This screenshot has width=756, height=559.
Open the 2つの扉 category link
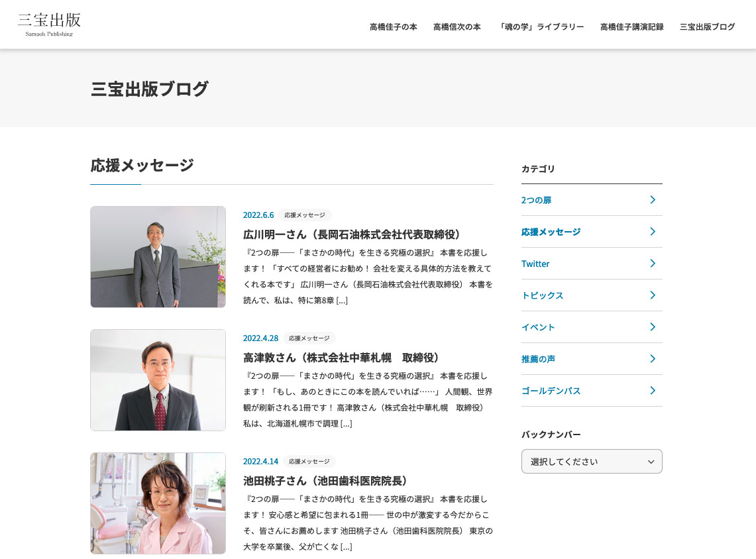(x=536, y=200)
